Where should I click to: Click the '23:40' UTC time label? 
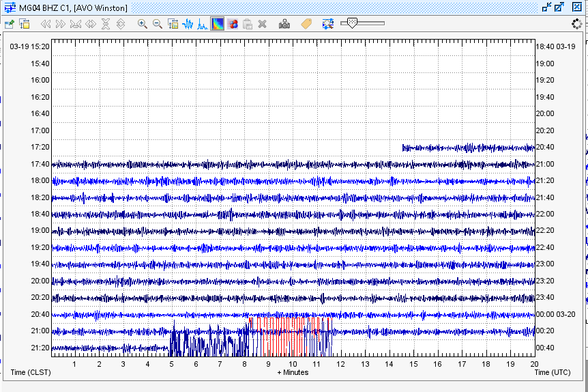coord(545,297)
